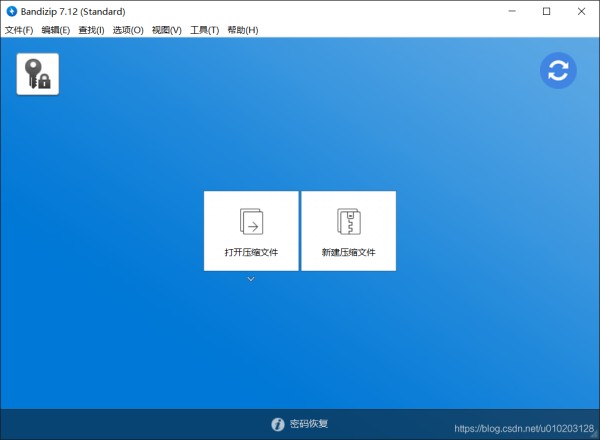Open the 帮助(H) menu
600x440 pixels.
[x=243, y=30]
